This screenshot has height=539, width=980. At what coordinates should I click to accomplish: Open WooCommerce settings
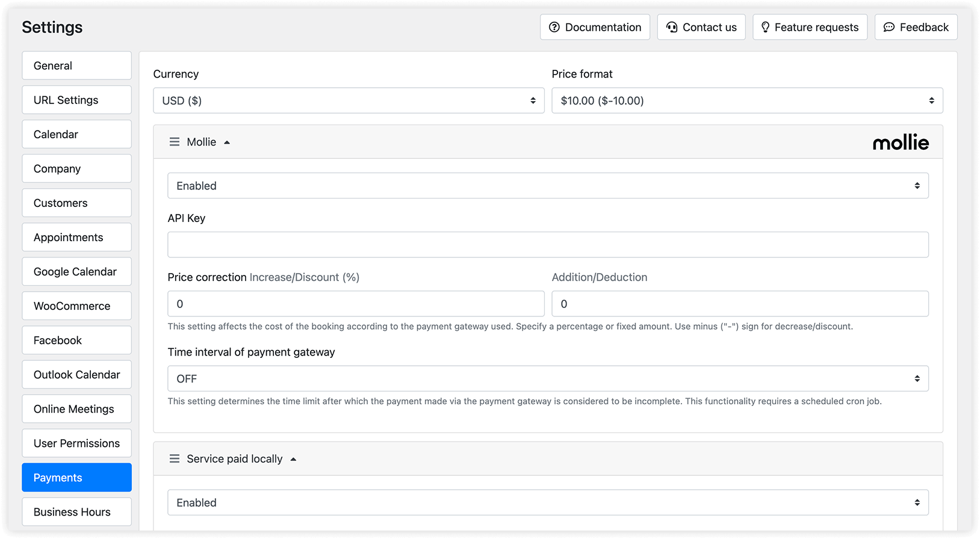(x=76, y=306)
